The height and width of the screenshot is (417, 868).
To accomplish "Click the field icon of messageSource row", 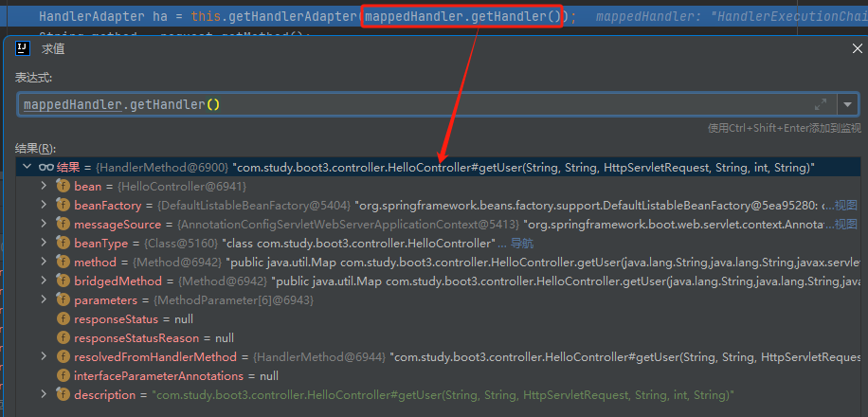I will coord(63,225).
